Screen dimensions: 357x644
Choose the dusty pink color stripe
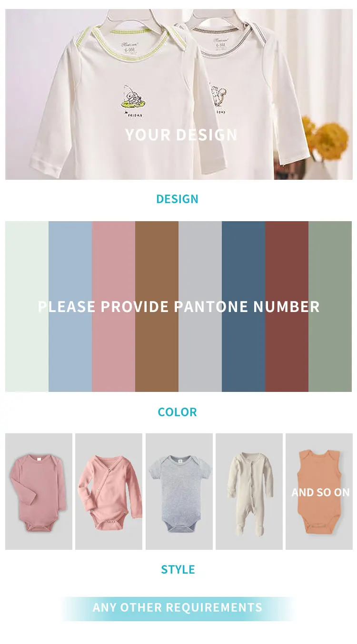point(113,306)
